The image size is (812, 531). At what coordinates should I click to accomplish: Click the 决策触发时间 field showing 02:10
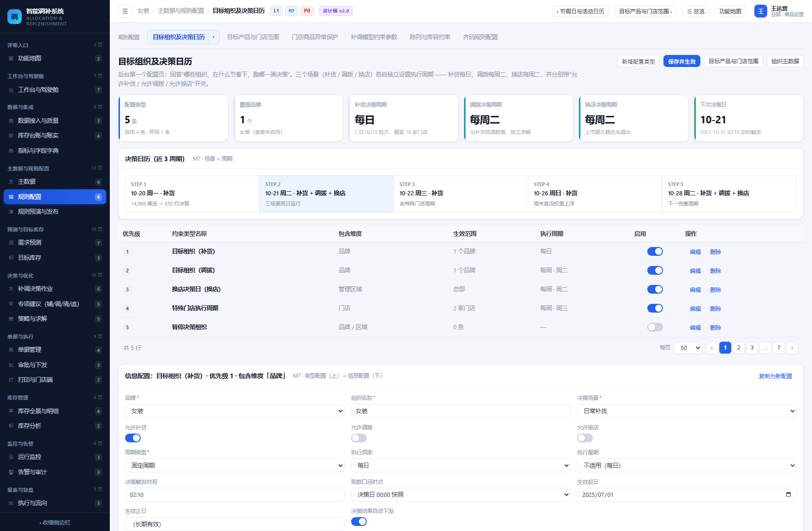235,495
